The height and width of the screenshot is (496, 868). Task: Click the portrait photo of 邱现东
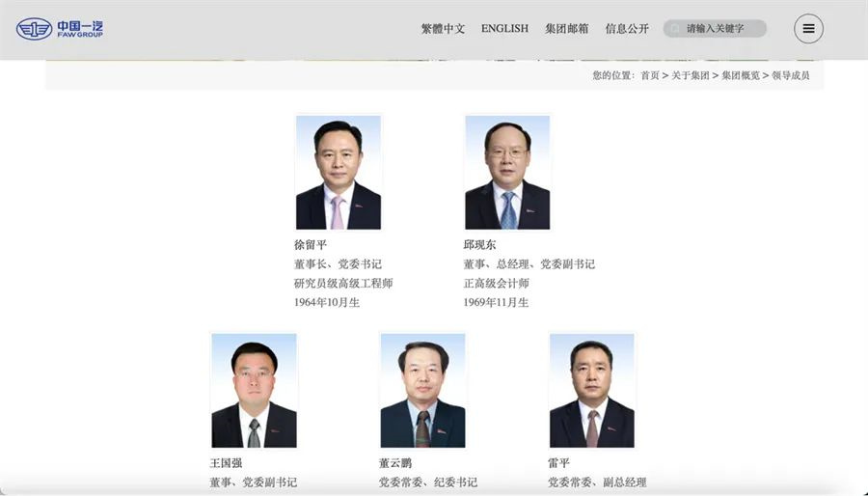[x=507, y=172]
